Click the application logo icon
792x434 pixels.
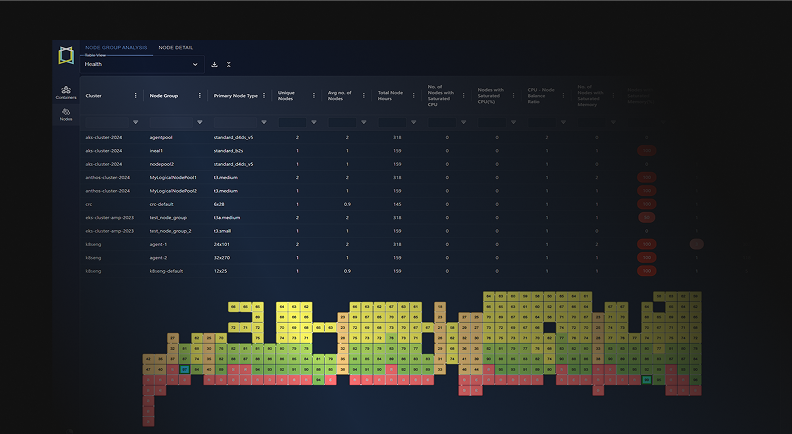66,55
